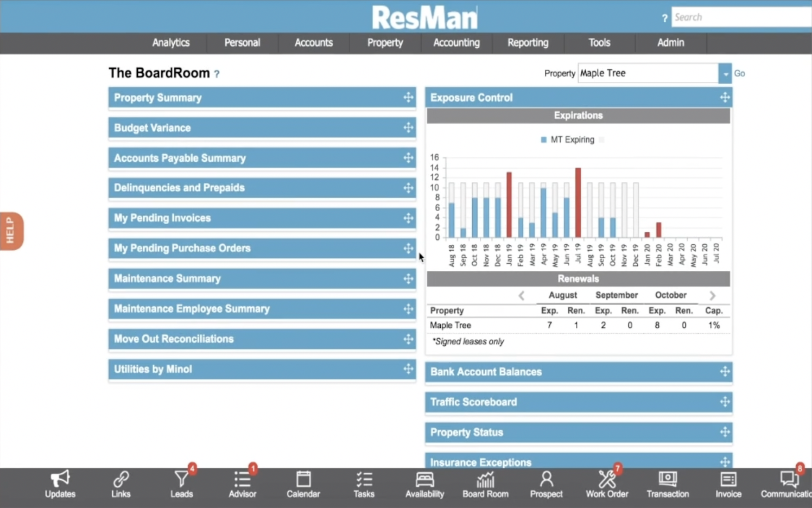Click the Board Room chart icon
The height and width of the screenshot is (508, 812).
pos(485,480)
